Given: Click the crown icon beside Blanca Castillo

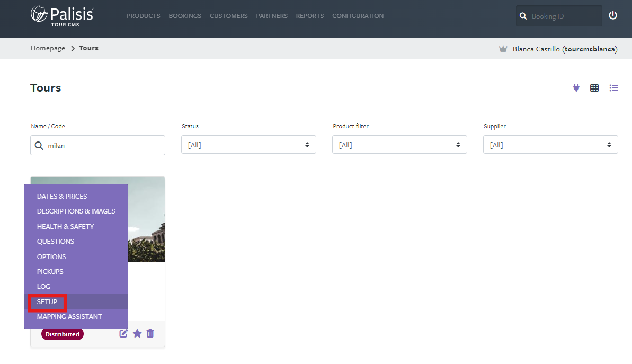Looking at the screenshot, I should 503,49.
